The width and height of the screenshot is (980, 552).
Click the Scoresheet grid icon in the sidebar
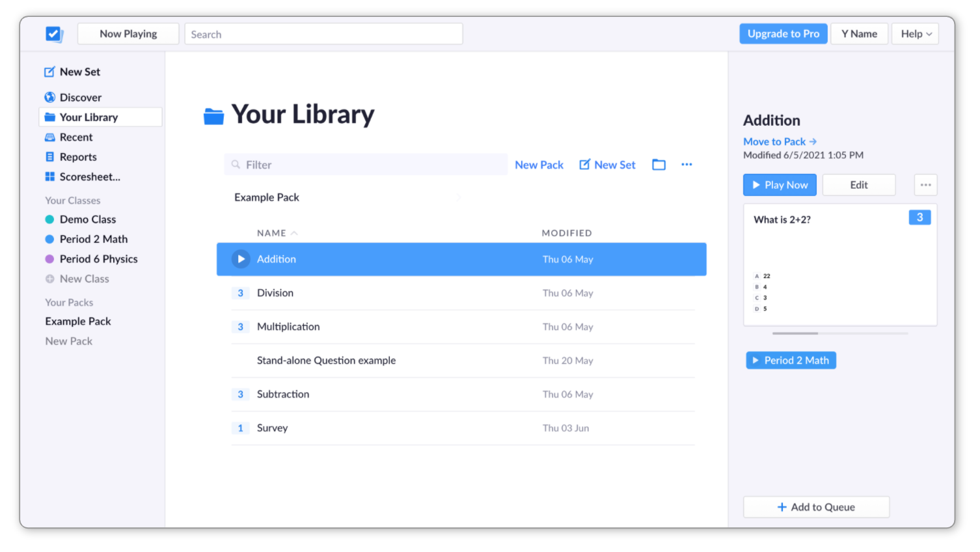pos(49,177)
